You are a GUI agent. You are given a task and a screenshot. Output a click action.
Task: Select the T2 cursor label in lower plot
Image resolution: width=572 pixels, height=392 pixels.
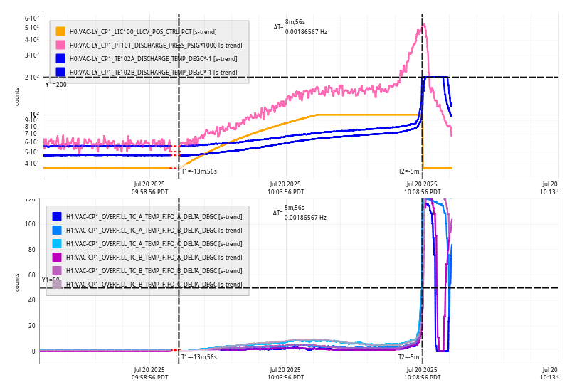coord(408,357)
